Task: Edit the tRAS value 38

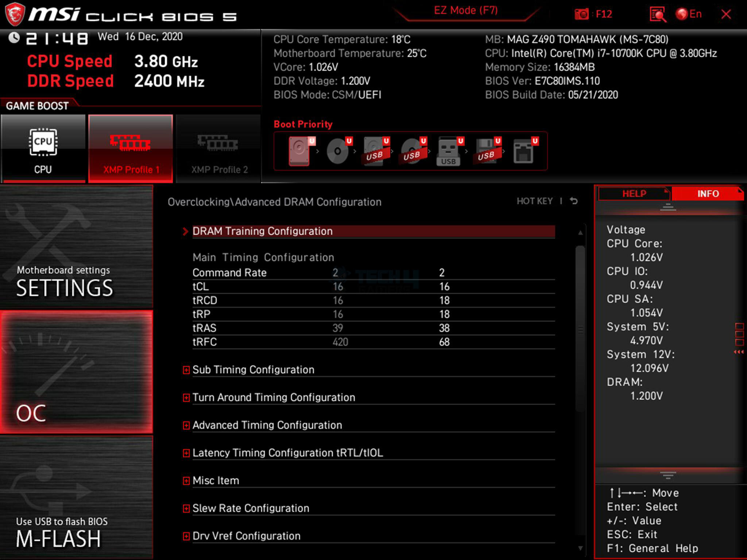Action: pos(444,328)
